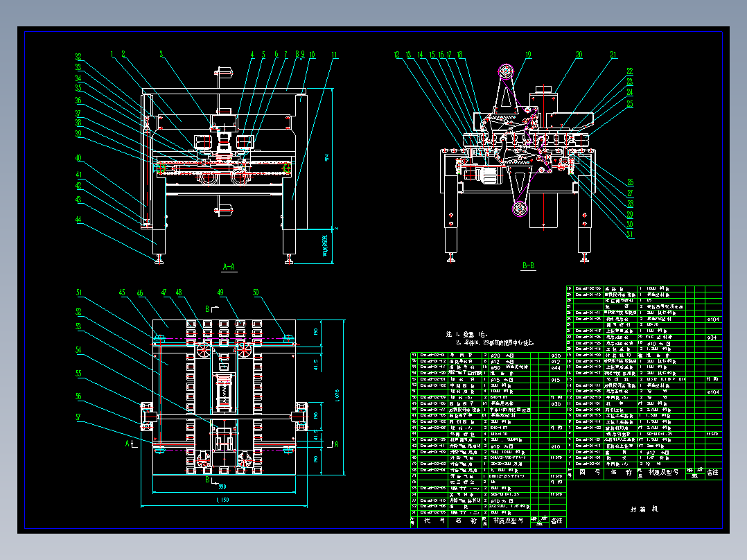Click the 930 width dimension text
The image size is (747, 560).
tap(222, 487)
